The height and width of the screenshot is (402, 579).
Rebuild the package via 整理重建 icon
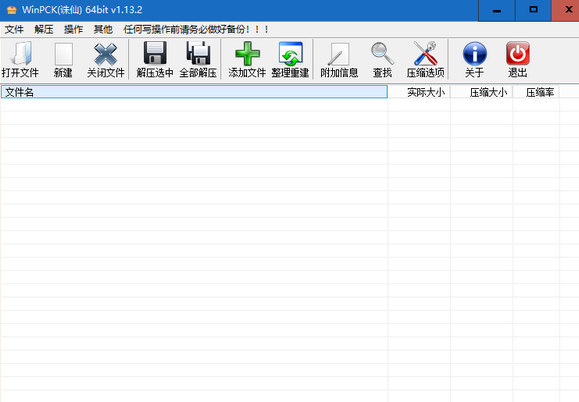click(x=291, y=59)
